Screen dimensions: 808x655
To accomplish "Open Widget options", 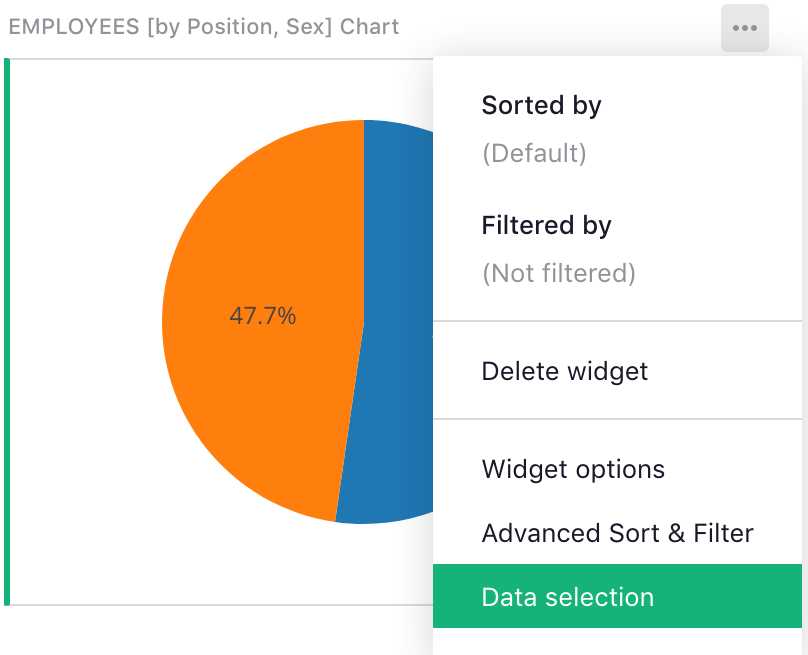I will [x=572, y=469].
